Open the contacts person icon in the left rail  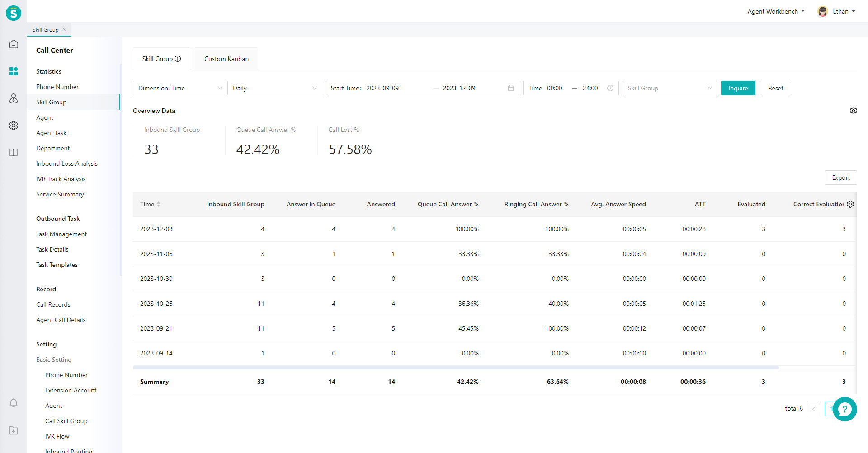(14, 98)
